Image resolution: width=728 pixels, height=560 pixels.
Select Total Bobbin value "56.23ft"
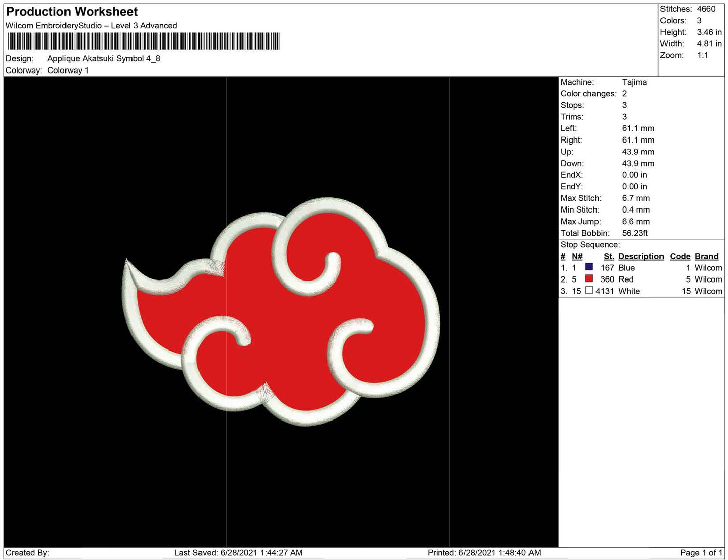[x=635, y=233]
